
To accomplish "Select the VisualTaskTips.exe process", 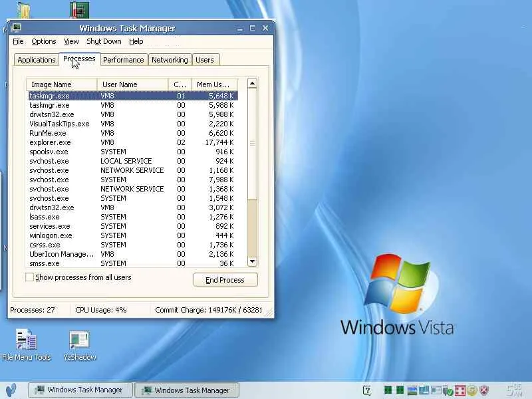I will click(132, 124).
